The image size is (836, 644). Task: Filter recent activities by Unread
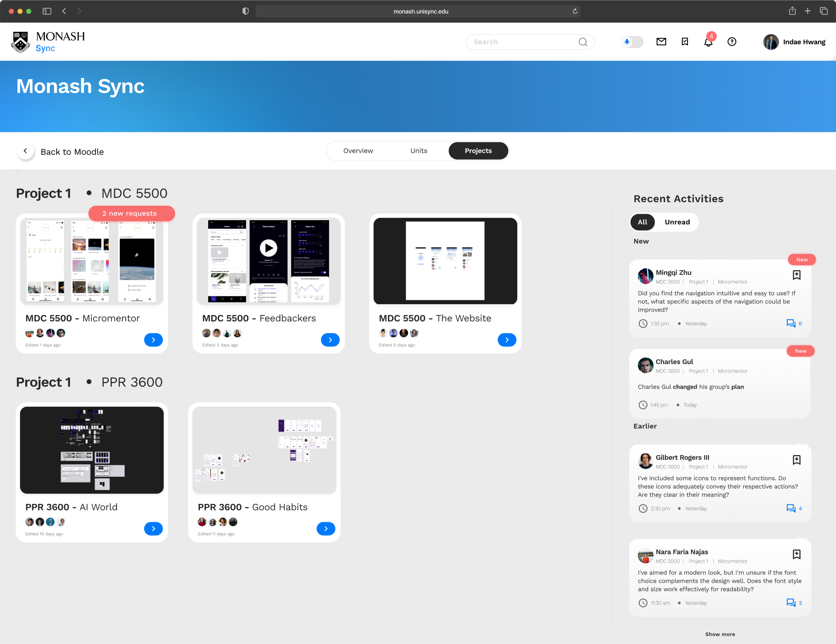[x=677, y=222]
